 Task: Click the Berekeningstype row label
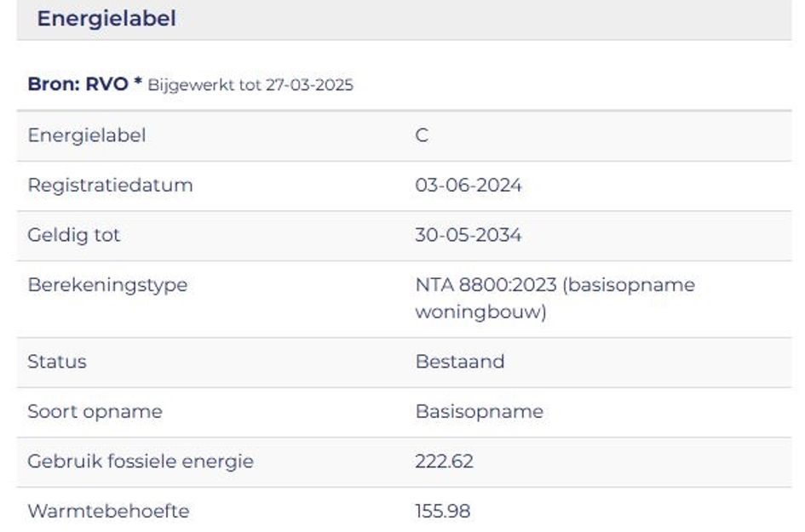pyautogui.click(x=107, y=284)
